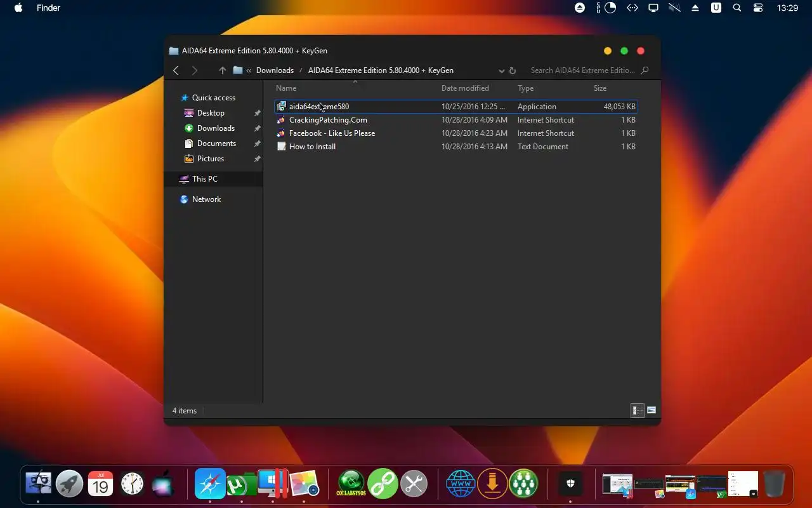Open Calendar showing 19 in dock

click(100, 485)
